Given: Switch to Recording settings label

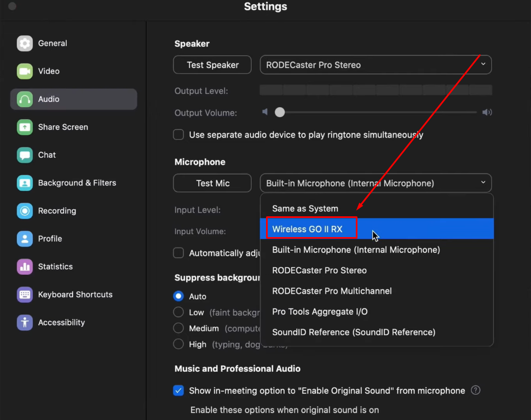Looking at the screenshot, I should point(57,211).
